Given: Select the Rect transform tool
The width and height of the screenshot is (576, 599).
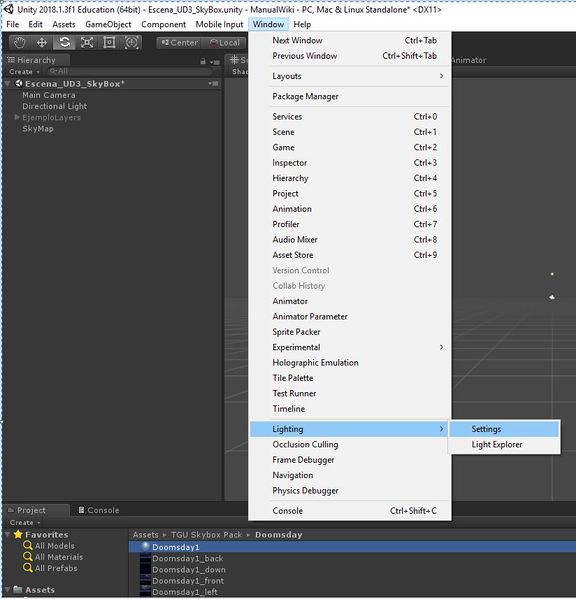Looking at the screenshot, I should click(109, 42).
